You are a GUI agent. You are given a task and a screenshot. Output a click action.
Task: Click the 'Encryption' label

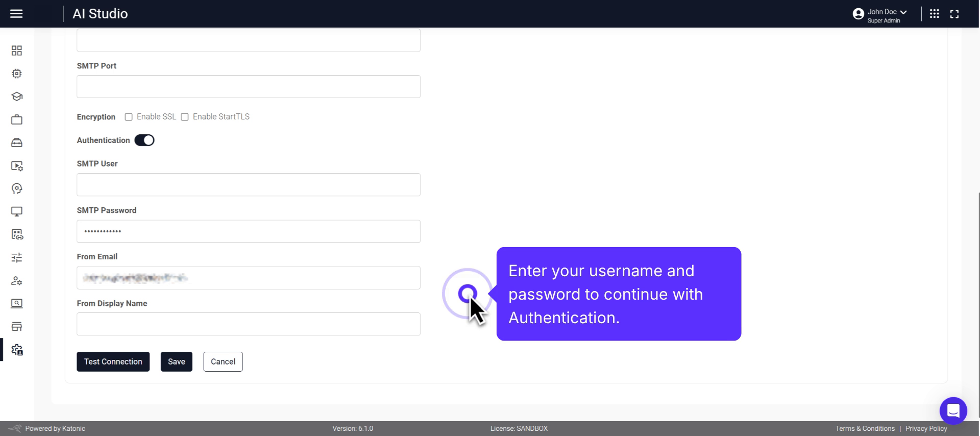(x=96, y=117)
